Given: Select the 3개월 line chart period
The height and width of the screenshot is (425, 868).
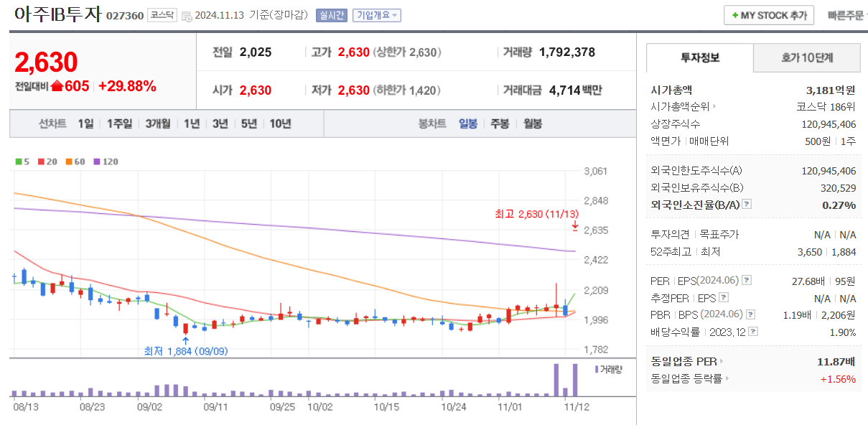Looking at the screenshot, I should click(x=158, y=124).
